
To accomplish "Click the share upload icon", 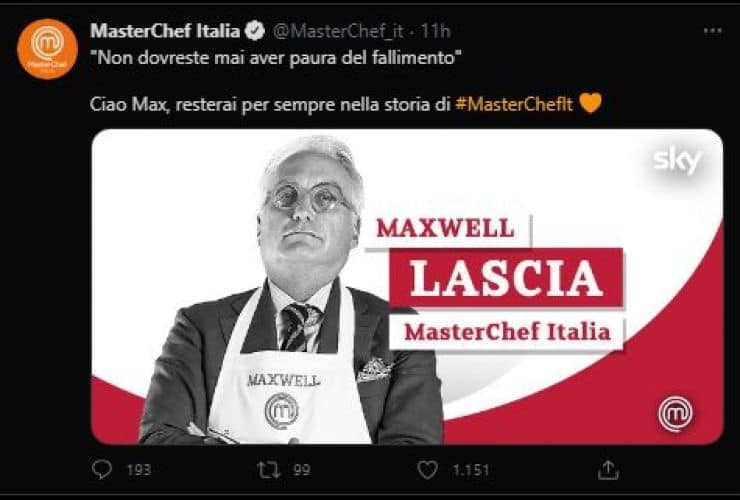I will click(x=608, y=470).
